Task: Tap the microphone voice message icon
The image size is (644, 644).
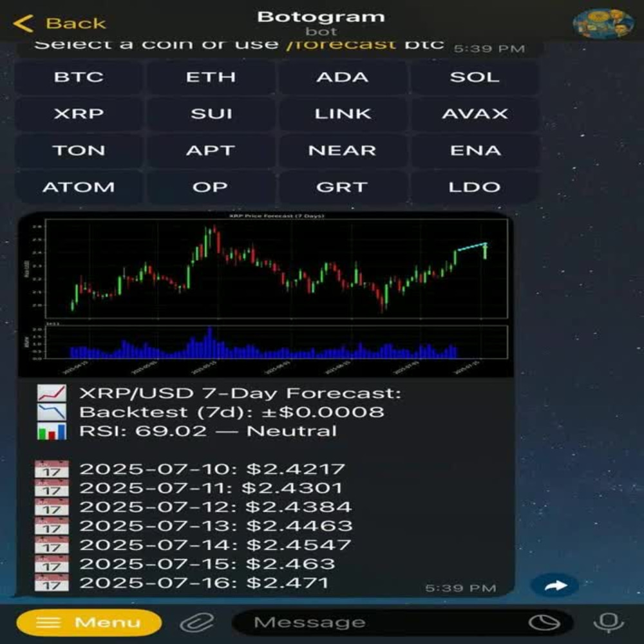Action: click(609, 623)
